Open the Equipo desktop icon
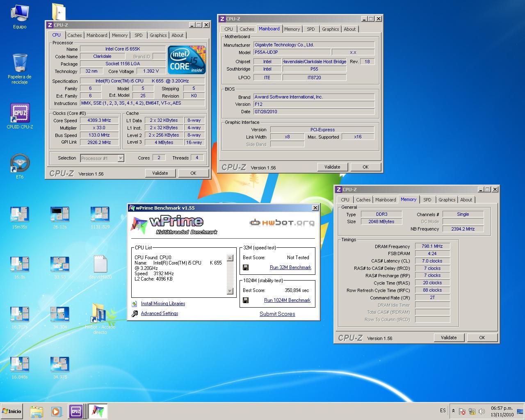Image resolution: width=525 pixels, height=420 pixels. 19,16
